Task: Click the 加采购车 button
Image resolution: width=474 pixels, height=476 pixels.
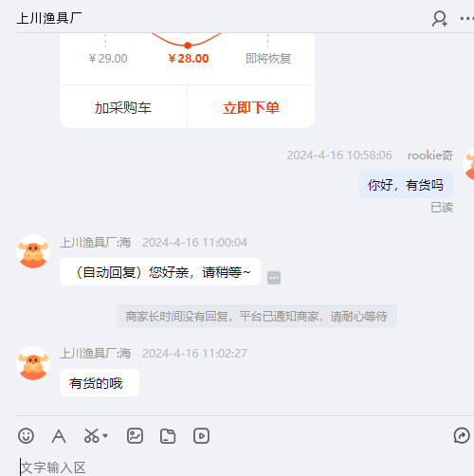Action: [123, 107]
